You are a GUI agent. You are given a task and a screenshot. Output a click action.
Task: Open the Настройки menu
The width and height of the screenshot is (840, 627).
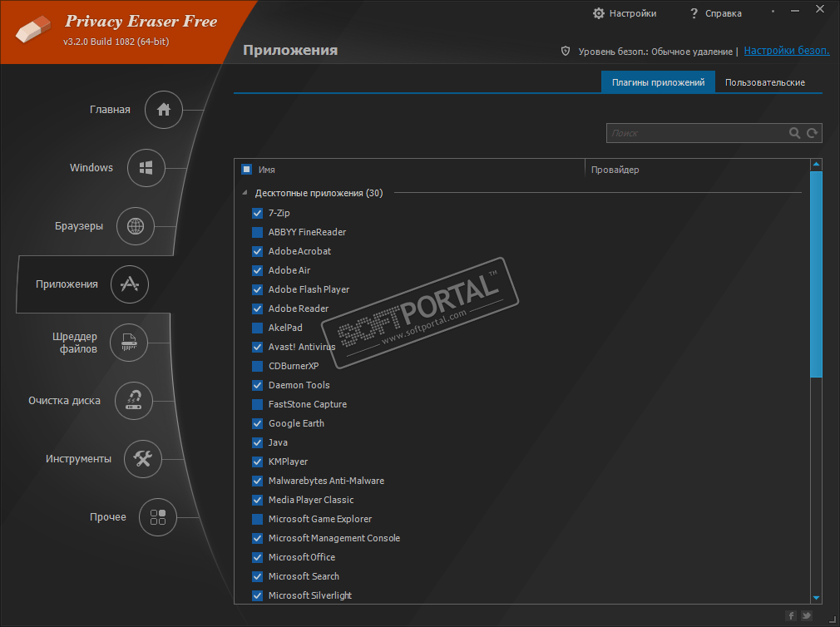pos(632,13)
